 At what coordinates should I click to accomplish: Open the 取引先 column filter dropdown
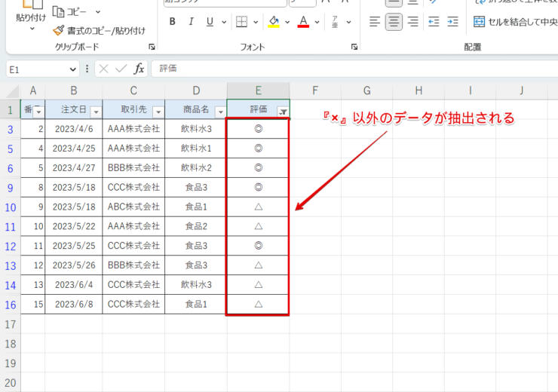pyautogui.click(x=158, y=112)
